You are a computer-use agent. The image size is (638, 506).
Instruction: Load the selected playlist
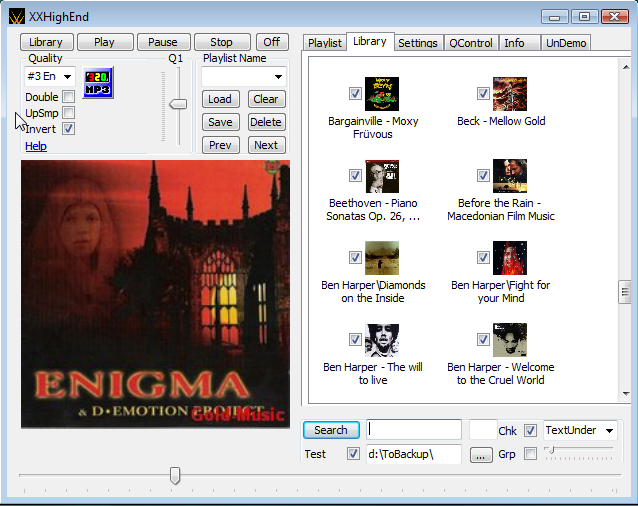221,99
